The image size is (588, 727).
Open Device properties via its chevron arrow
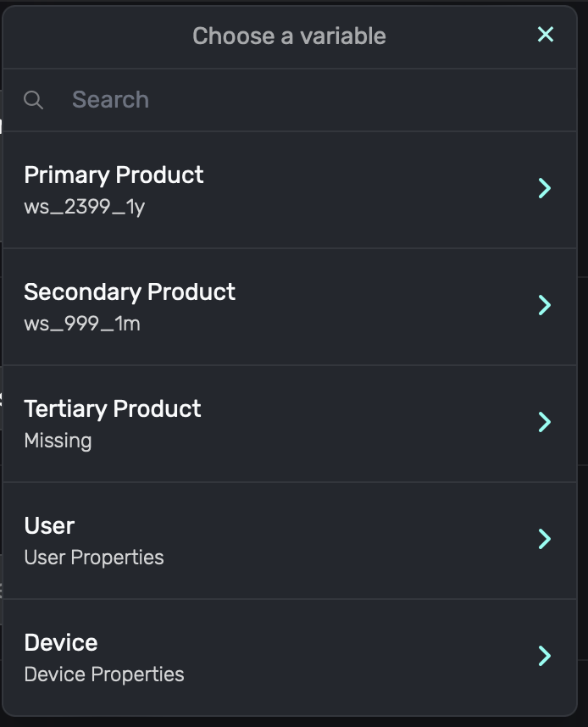pyautogui.click(x=545, y=656)
